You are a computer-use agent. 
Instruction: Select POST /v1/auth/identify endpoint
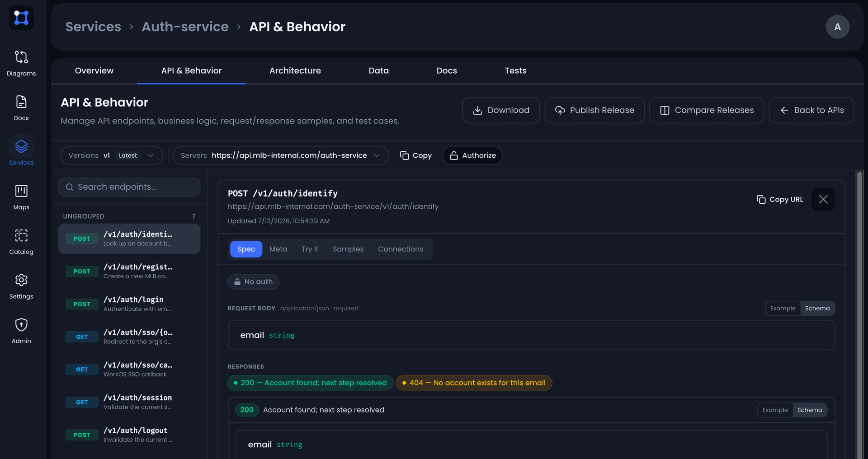click(x=129, y=239)
